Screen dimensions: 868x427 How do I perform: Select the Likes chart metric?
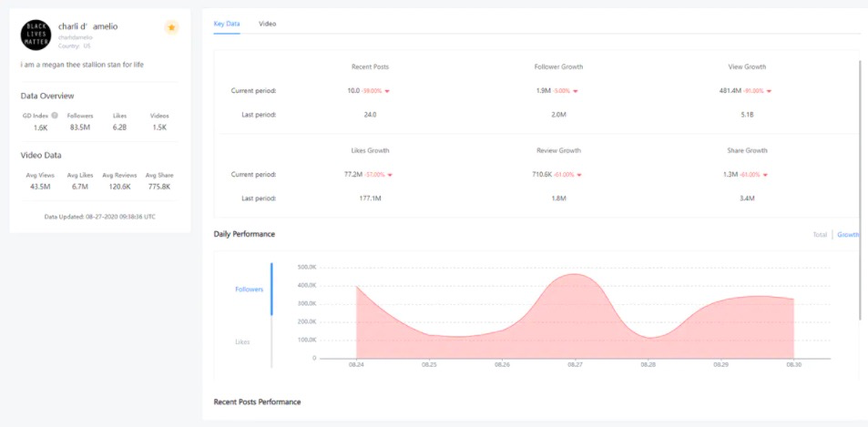[242, 341]
